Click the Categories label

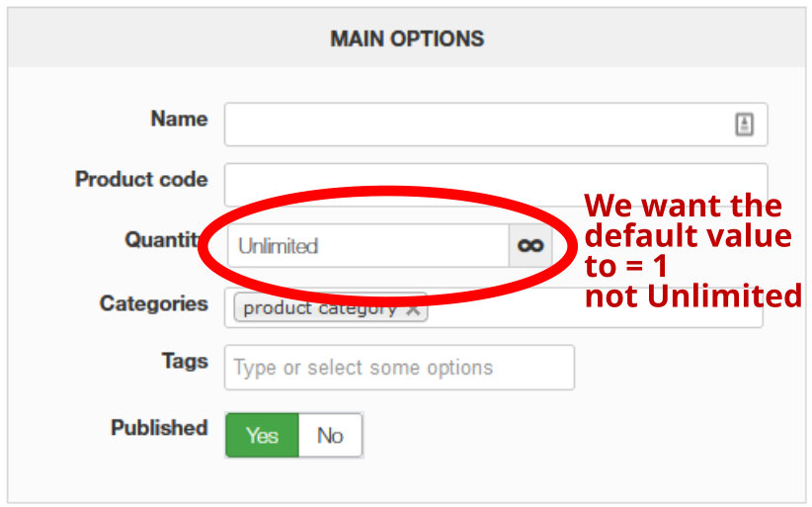[x=153, y=303]
